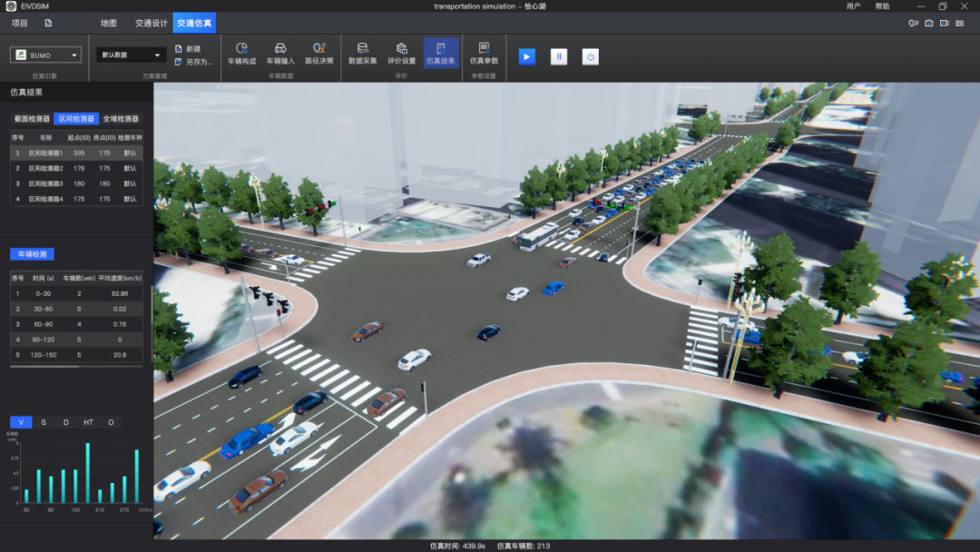The width and height of the screenshot is (980, 552).
Task: Open the 车辆构成 vehicle composition tool
Action: pos(242,54)
